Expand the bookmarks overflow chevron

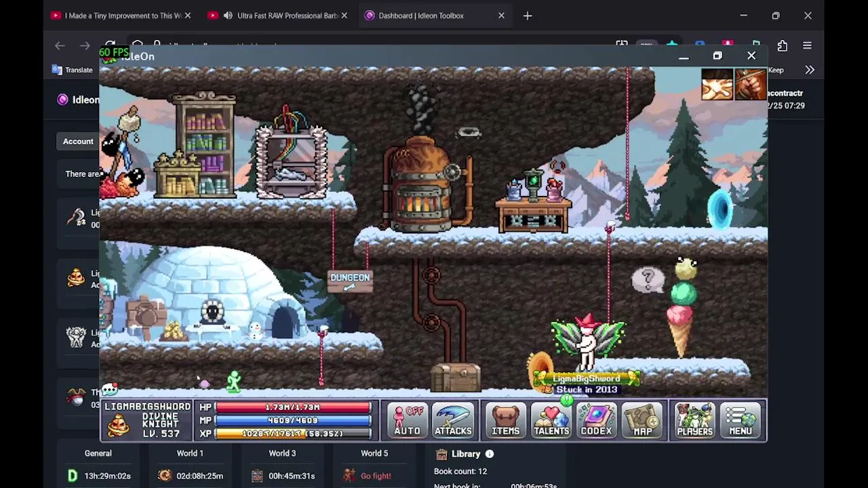[810, 70]
